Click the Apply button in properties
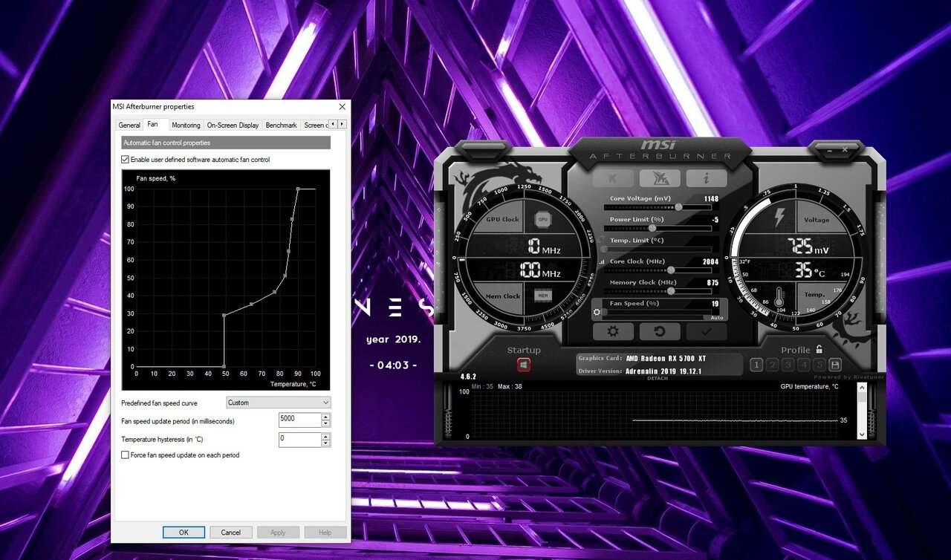This screenshot has width=951, height=560. [x=278, y=532]
